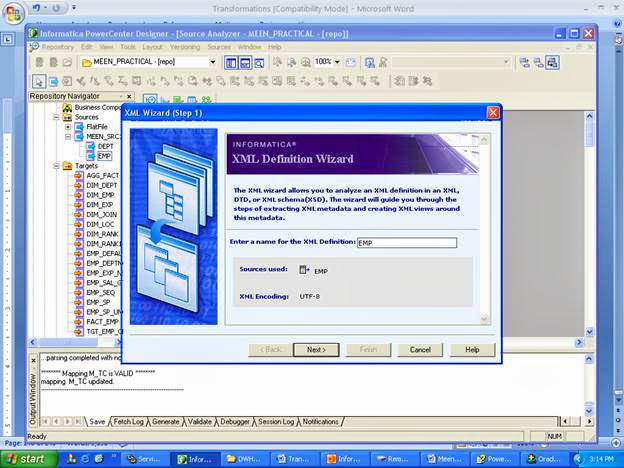624x468 pixels.
Task: Click the Undo icon in Word
Action: pyautogui.click(x=37, y=8)
